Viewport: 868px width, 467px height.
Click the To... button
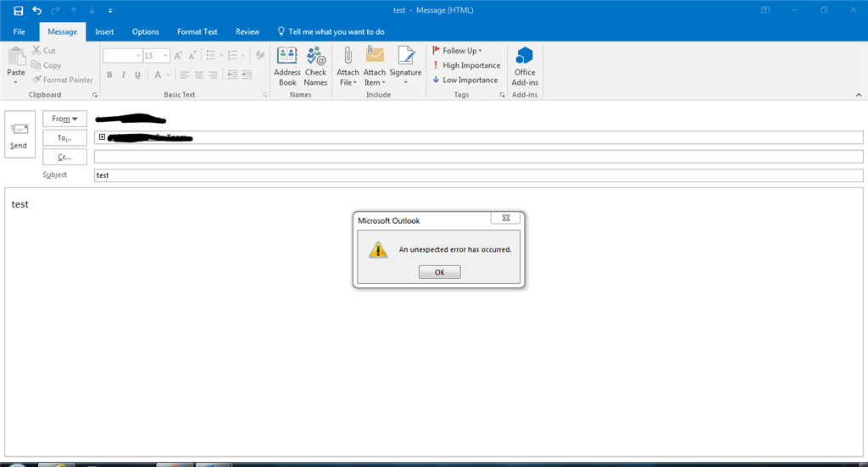click(64, 138)
